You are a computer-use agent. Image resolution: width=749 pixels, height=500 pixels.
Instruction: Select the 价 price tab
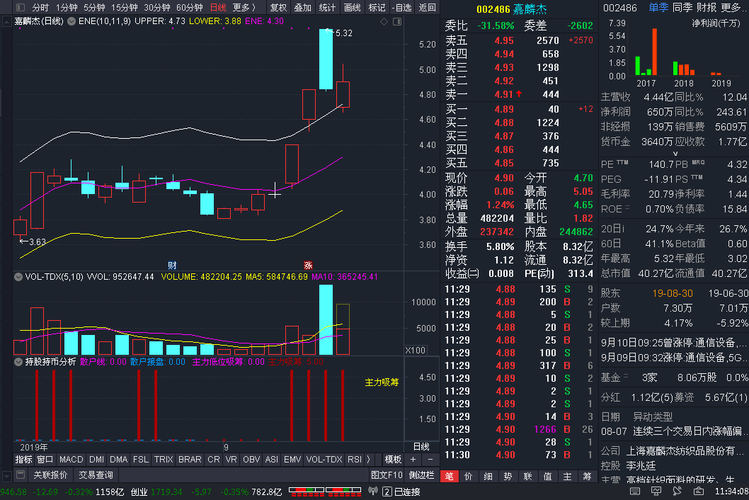pos(469,476)
